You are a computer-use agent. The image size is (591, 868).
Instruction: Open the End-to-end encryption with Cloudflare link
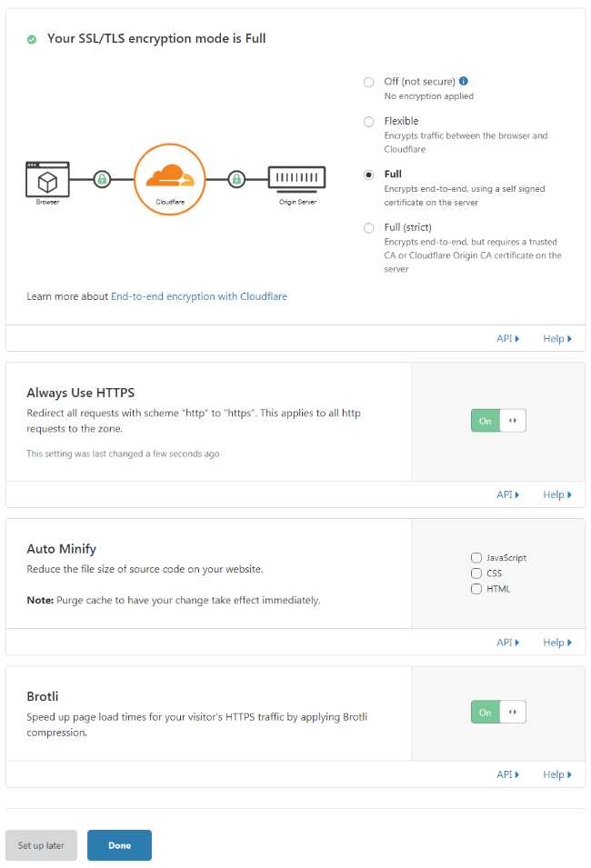click(x=198, y=296)
